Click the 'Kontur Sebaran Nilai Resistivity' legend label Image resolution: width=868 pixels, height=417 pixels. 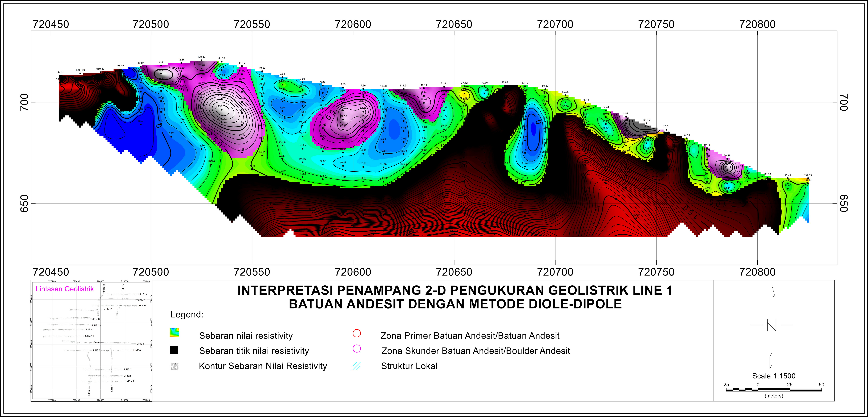click(x=263, y=366)
